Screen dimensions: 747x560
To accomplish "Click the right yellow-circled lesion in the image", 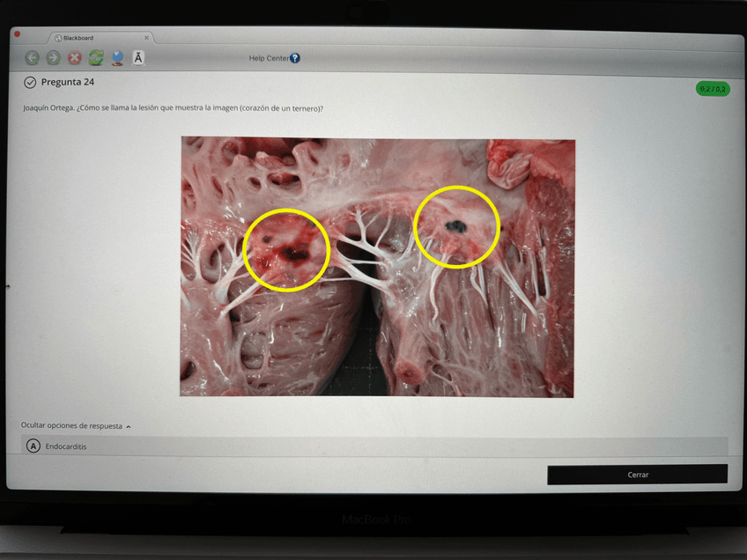I will 456,227.
